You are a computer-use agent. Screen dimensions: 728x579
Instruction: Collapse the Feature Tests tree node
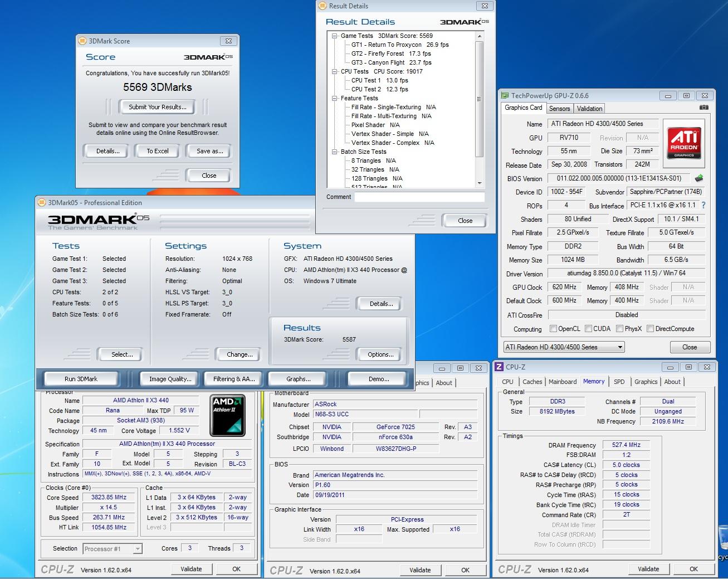[x=335, y=98]
